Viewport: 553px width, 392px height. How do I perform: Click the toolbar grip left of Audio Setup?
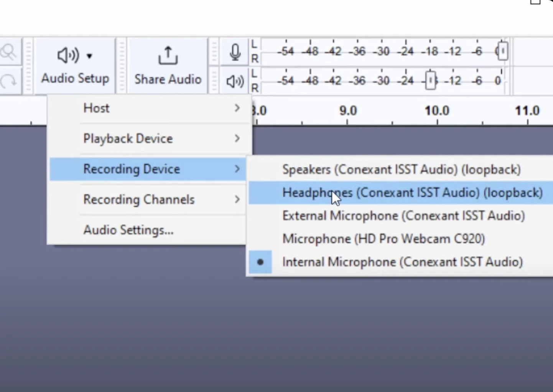tap(28, 66)
